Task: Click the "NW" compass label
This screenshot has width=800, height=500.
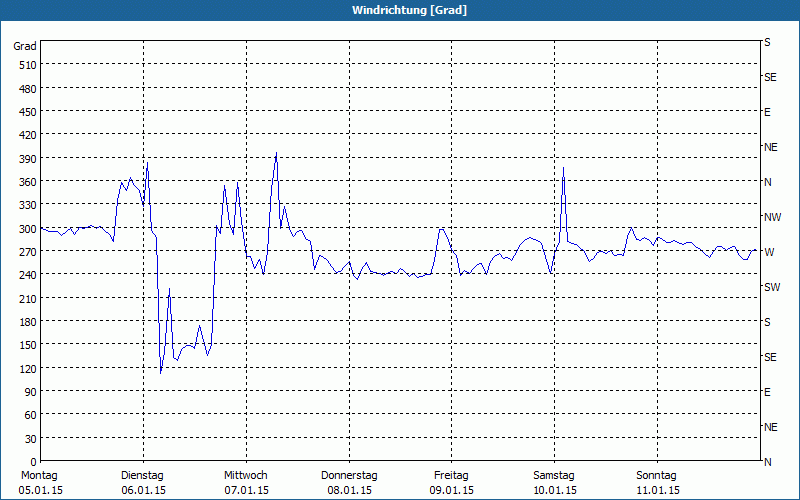Action: (772, 217)
